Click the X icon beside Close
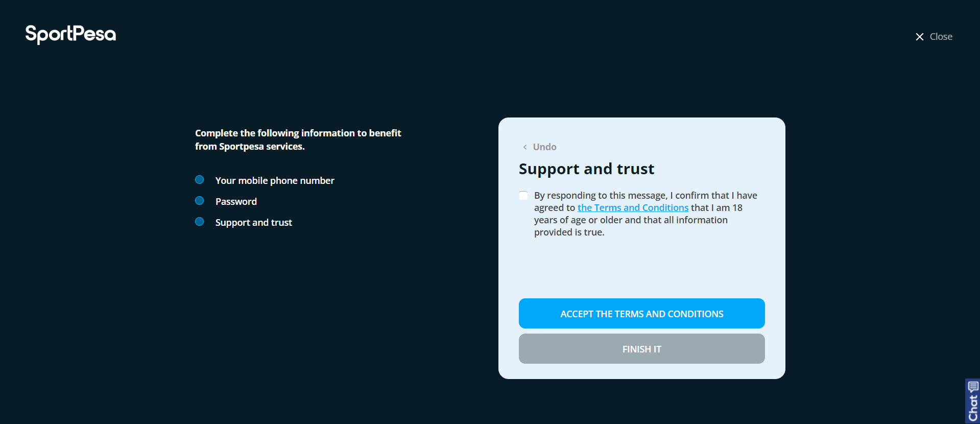 pyautogui.click(x=920, y=37)
